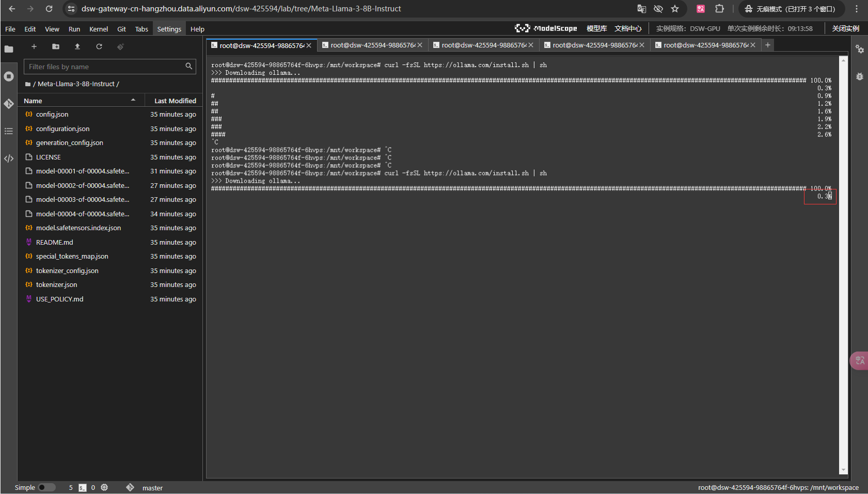Create a new folder in file browser
The image size is (868, 494).
[x=56, y=46]
